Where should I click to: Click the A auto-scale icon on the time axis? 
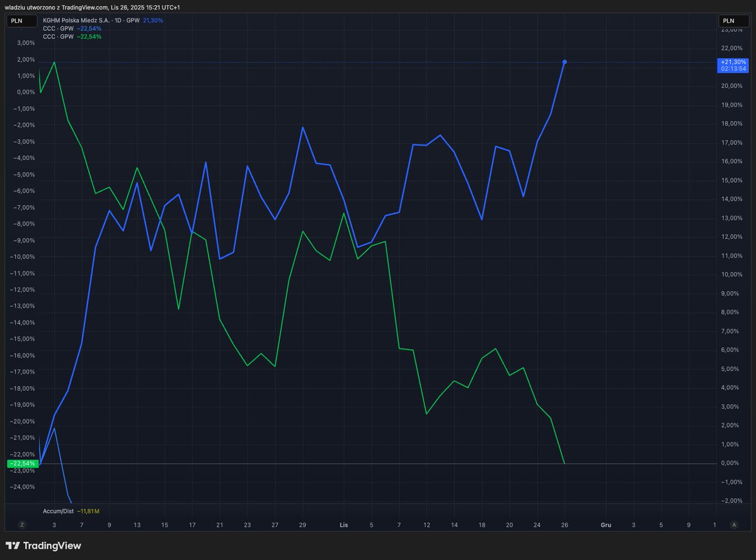point(735,524)
